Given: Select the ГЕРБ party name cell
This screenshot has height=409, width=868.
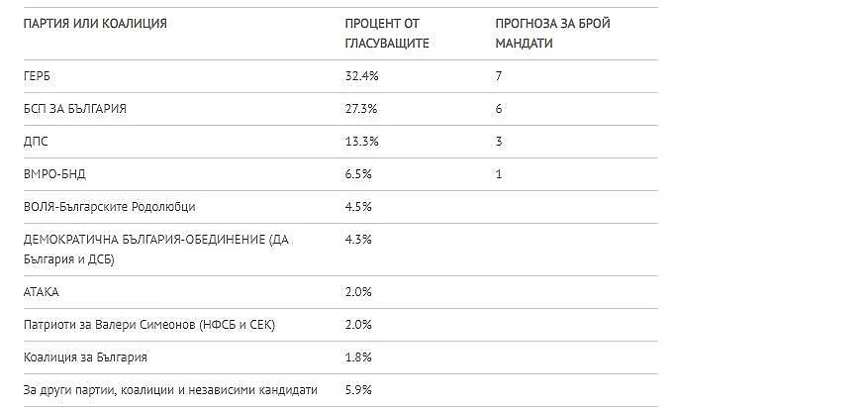Looking at the screenshot, I should coord(38,76).
